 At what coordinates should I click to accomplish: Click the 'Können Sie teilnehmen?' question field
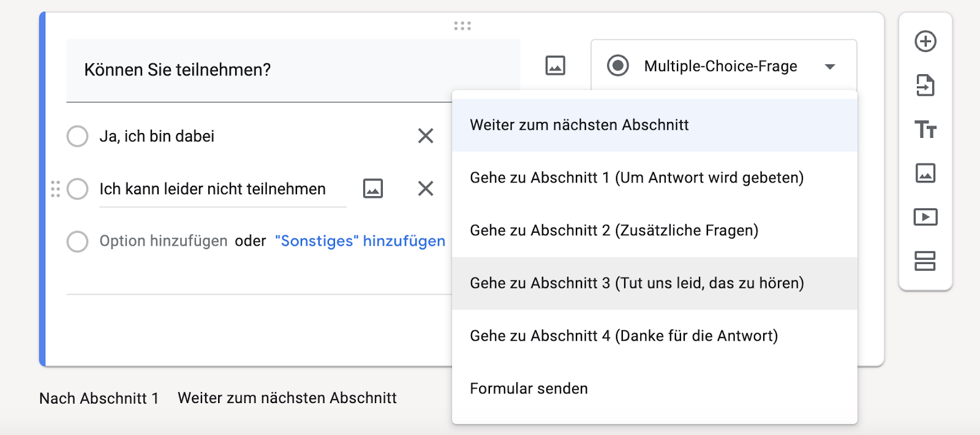(x=293, y=70)
